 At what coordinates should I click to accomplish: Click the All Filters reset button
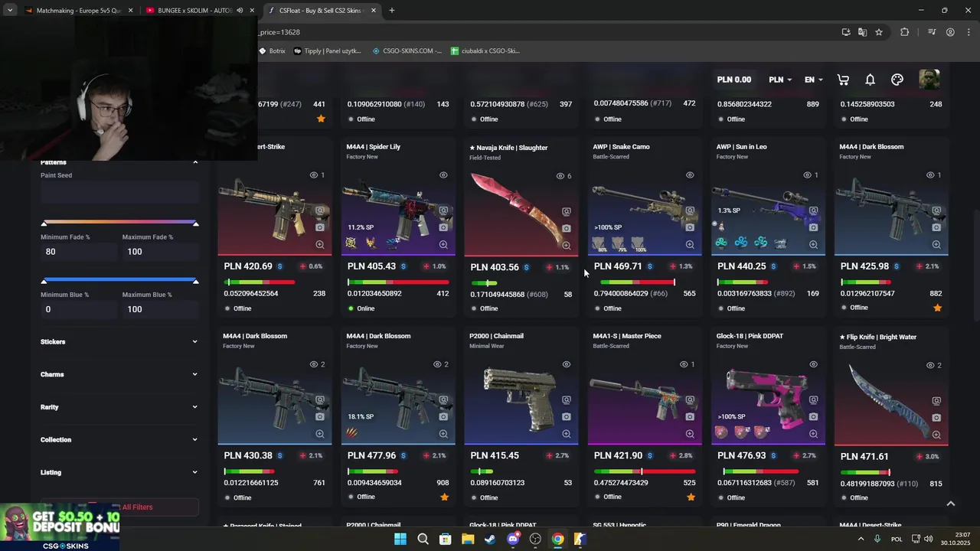[x=120, y=507]
